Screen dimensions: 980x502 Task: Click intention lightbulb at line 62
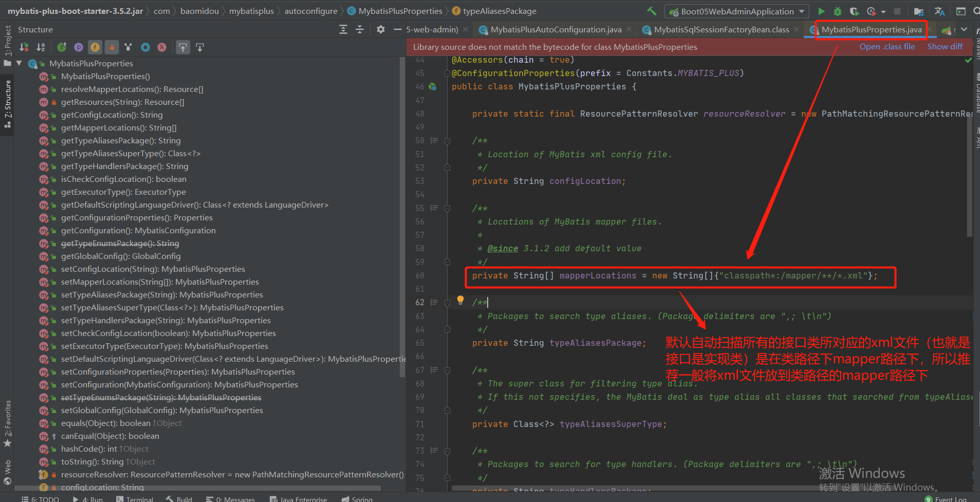point(460,301)
